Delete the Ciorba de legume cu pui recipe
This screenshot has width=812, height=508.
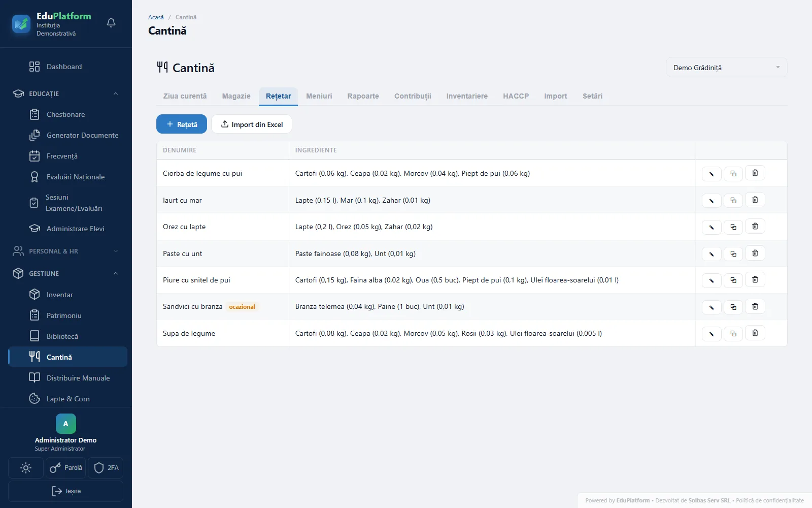[755, 173]
